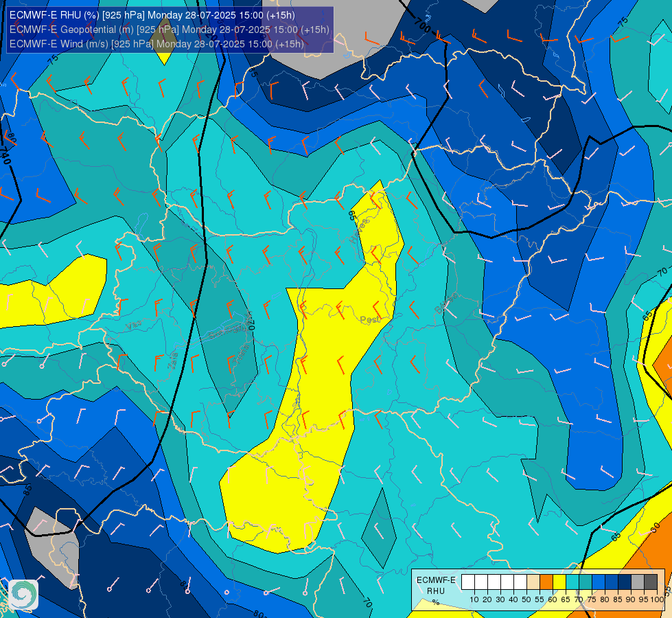Click the 'Vas' county label
This screenshot has height=618, width=672.
point(134,325)
